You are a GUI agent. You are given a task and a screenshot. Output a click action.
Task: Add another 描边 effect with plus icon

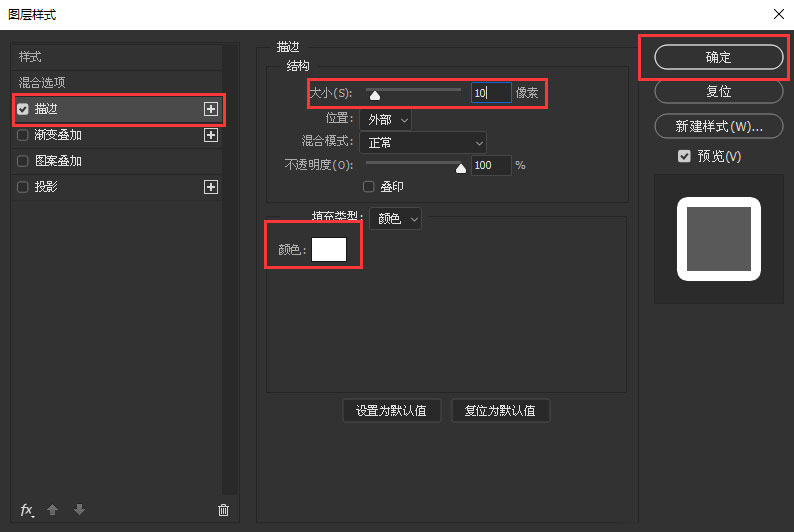point(211,109)
